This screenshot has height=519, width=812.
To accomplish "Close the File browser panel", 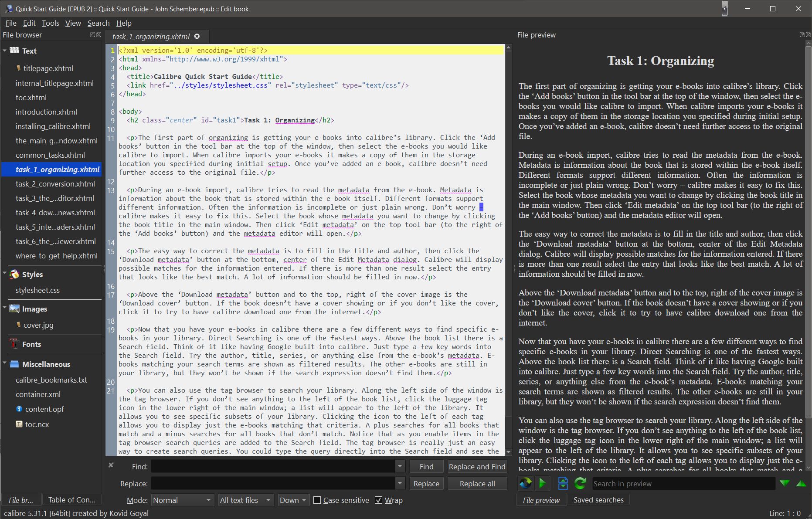I will pos(99,35).
